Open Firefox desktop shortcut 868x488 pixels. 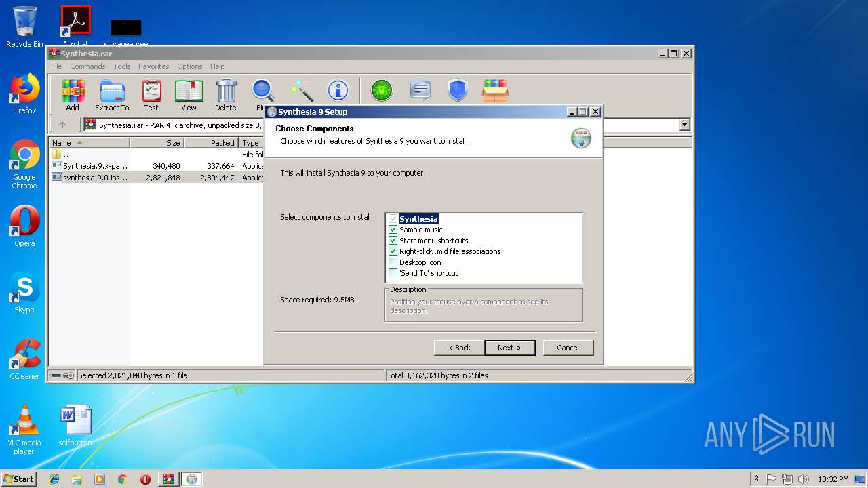[x=24, y=94]
